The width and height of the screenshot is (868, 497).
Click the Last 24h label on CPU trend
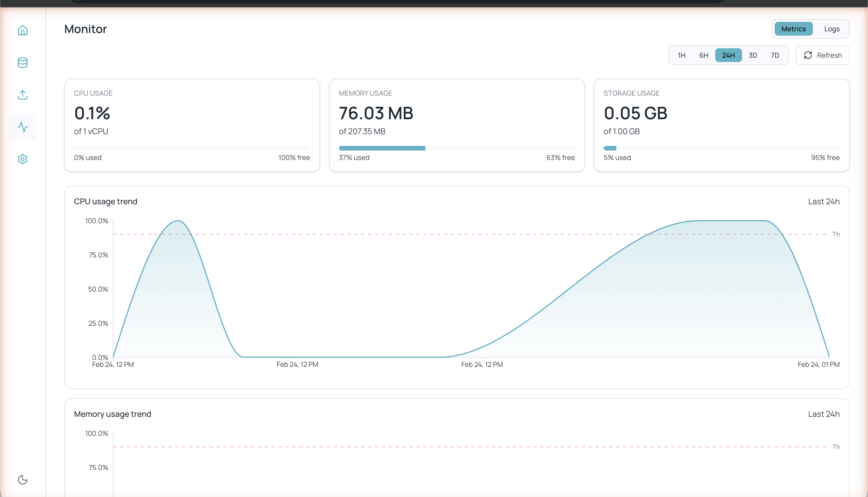tap(824, 201)
